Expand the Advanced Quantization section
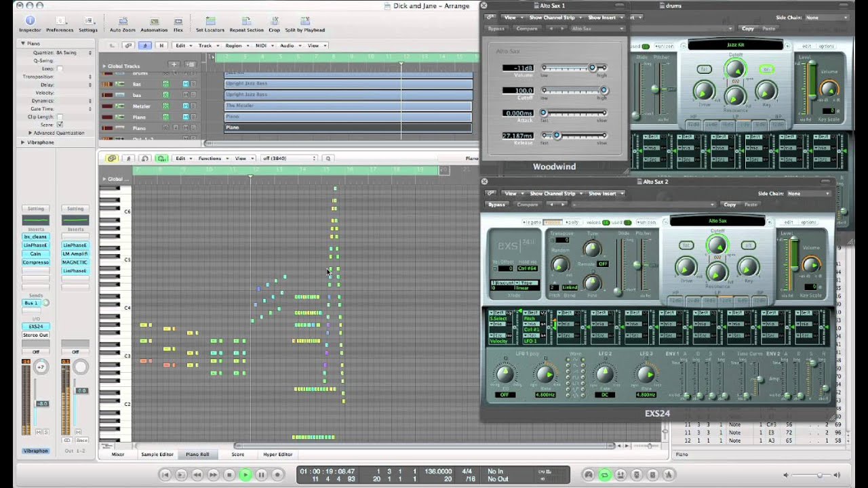 (31, 133)
